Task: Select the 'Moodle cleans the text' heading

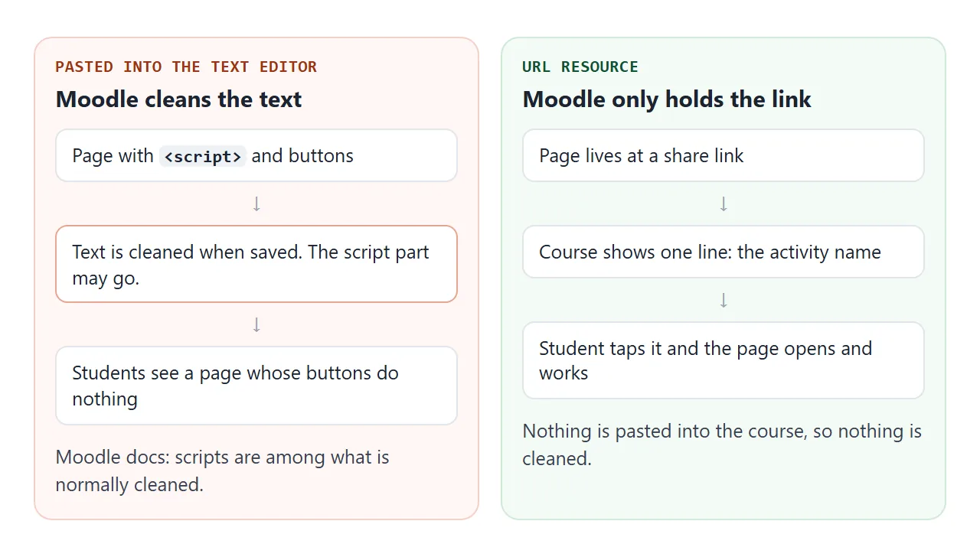Action: point(179,99)
